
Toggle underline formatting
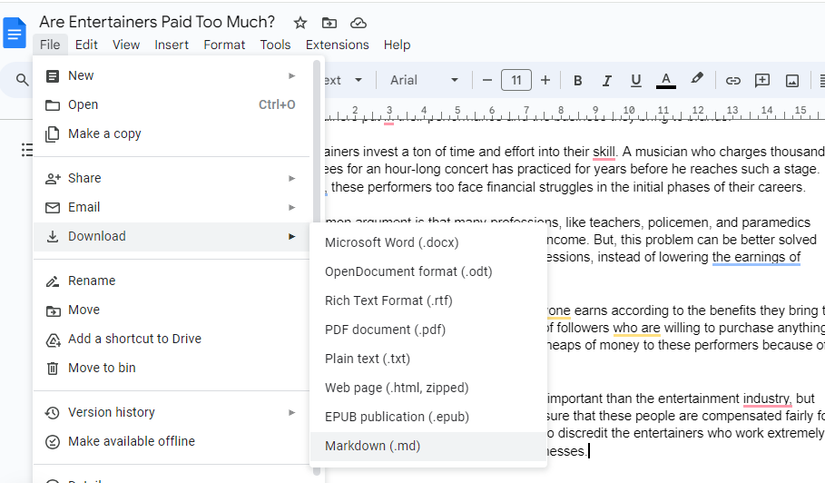[635, 80]
